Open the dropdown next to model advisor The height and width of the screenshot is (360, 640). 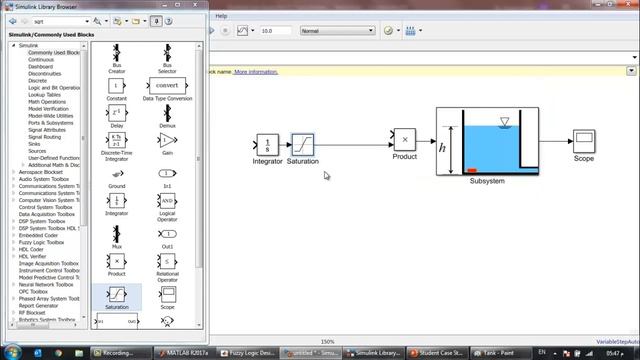(398, 31)
